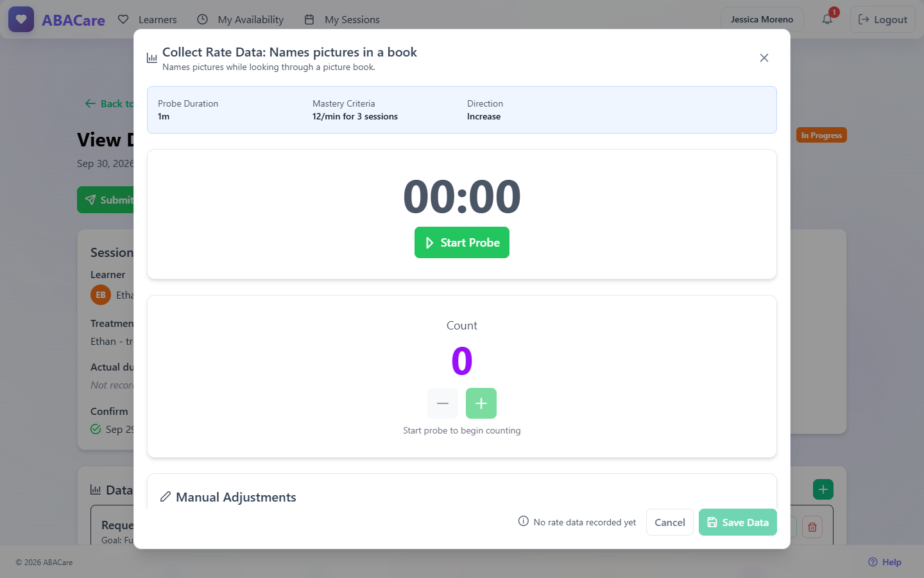924x578 pixels.
Task: Click the Probe Duration value 1m
Action: pyautogui.click(x=164, y=116)
